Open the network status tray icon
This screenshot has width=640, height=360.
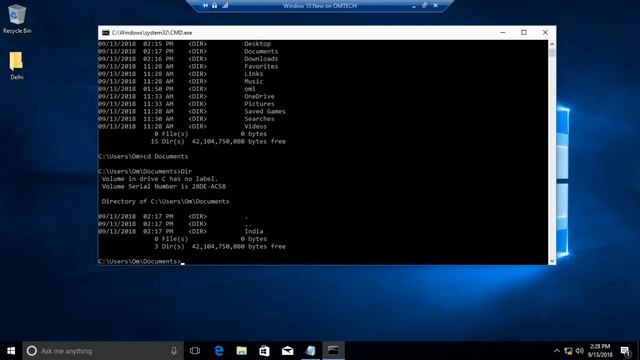[x=568, y=351]
